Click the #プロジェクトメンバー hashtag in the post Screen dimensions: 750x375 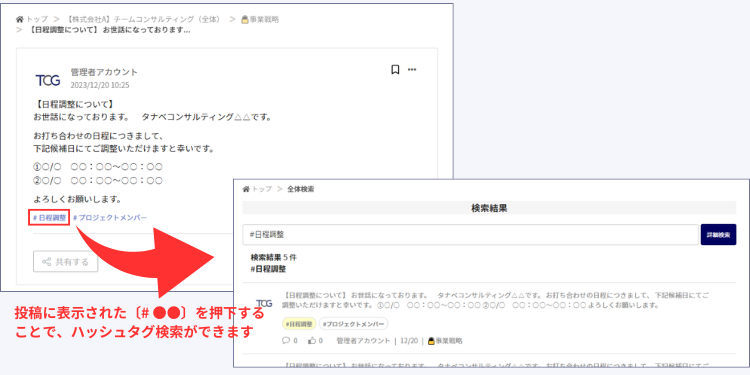point(110,218)
